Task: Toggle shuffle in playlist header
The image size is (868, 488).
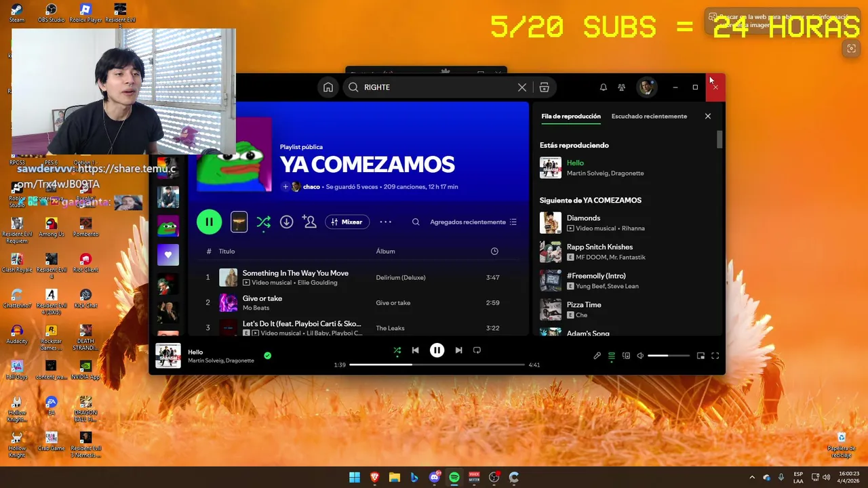Action: point(264,222)
